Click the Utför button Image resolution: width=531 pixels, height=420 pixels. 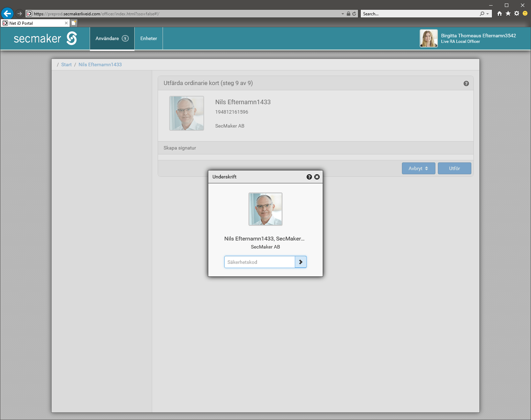[x=454, y=168]
